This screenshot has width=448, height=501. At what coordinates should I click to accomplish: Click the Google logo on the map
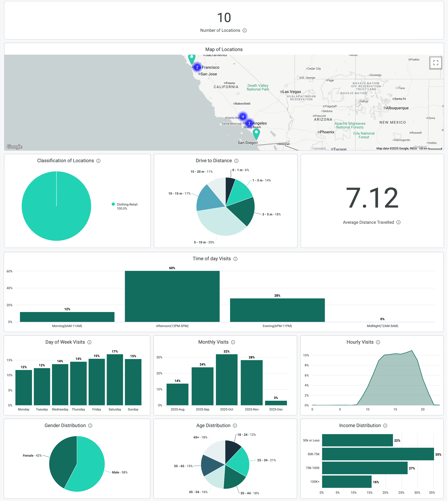[15, 147]
